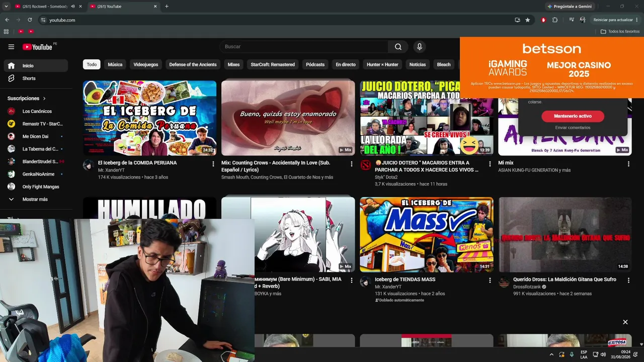644x362 pixels.
Task: Show hidden system tray icons
Action: tap(551, 354)
